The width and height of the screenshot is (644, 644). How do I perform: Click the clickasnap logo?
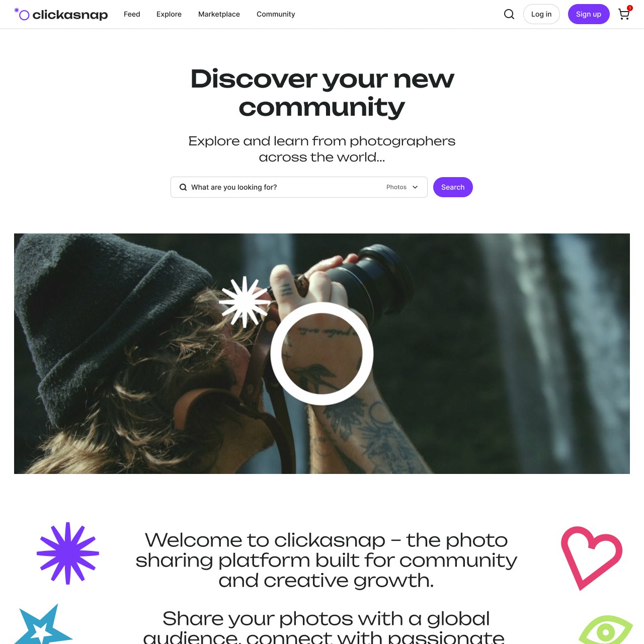61,14
